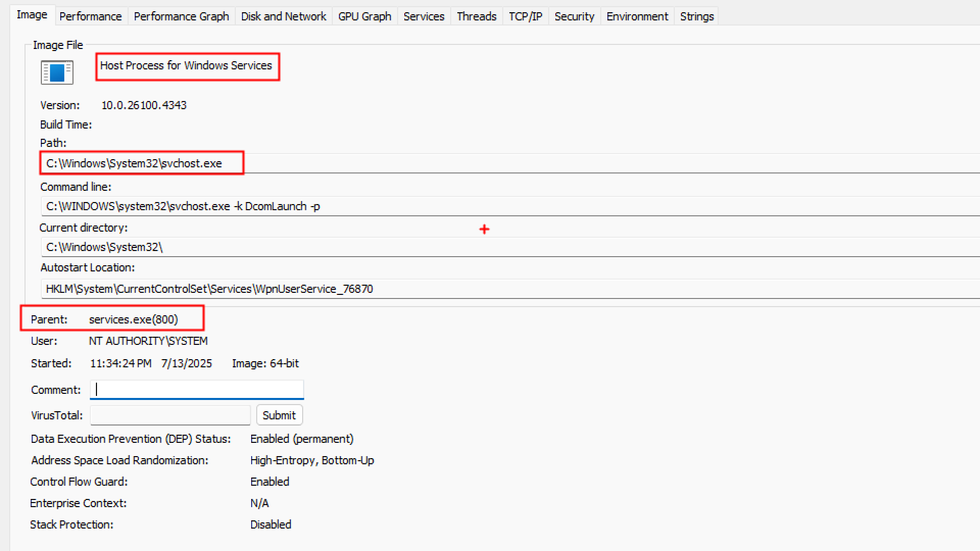
Task: Switch to the Performance tab
Action: [90, 16]
